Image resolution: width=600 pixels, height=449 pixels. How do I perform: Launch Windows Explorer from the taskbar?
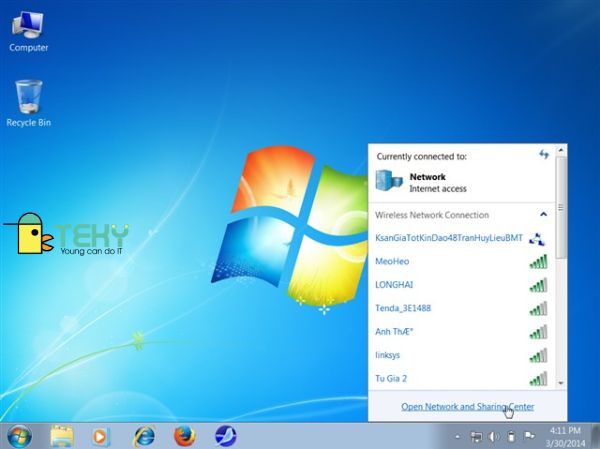click(x=62, y=436)
